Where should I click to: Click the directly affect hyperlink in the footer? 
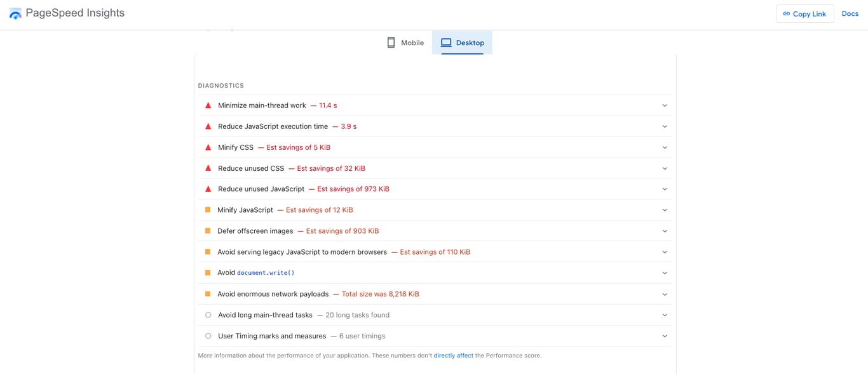point(453,356)
